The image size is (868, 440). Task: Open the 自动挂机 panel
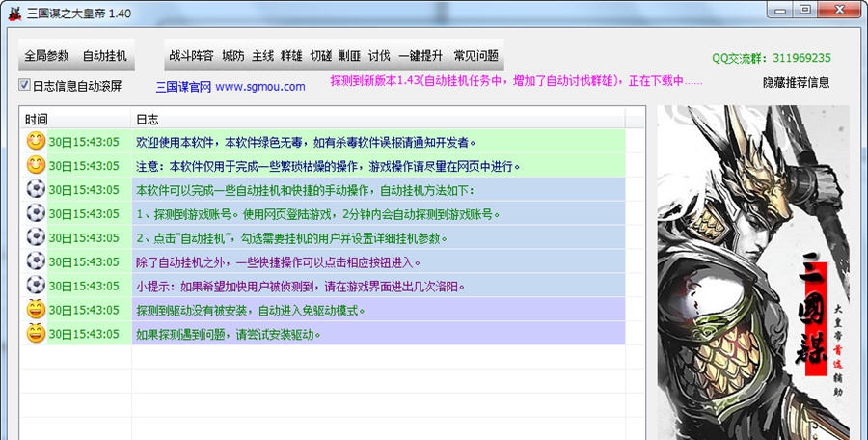104,55
